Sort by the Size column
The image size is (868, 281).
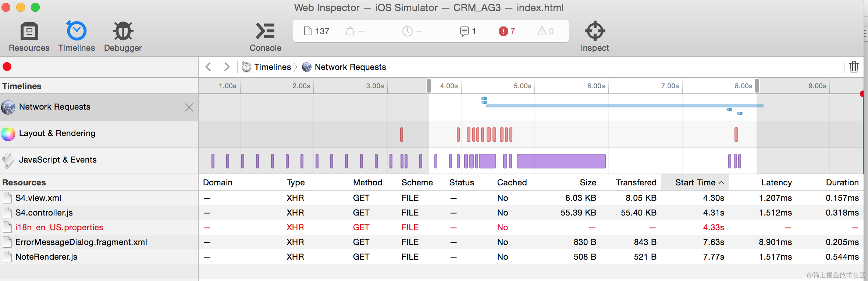coord(588,182)
